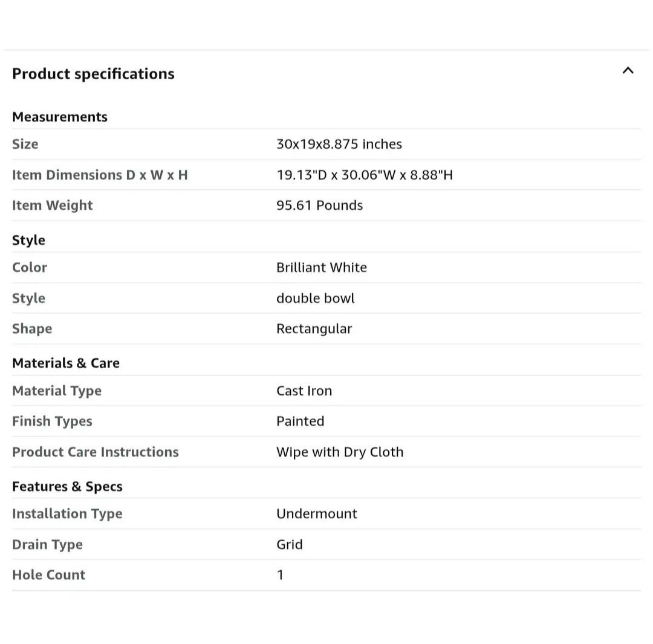The height and width of the screenshot is (644, 653).
Task: Click the Features & Specs section header
Action: coord(67,486)
